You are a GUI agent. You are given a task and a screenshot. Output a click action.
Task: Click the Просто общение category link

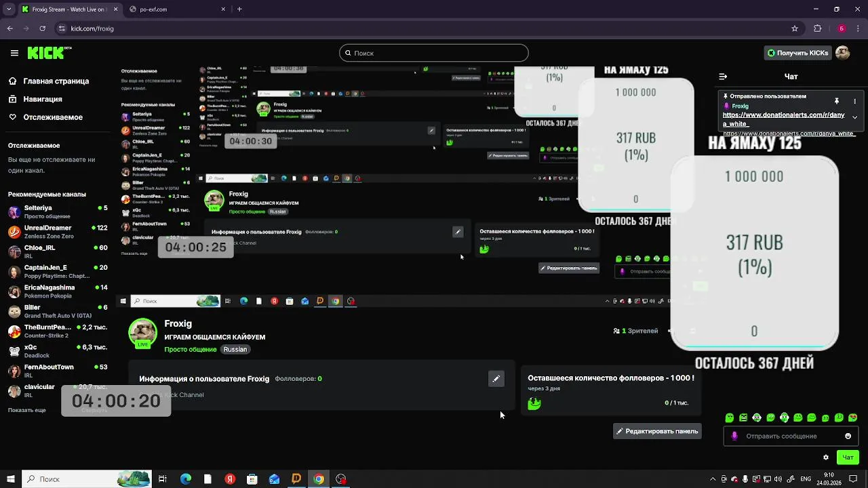tap(191, 350)
